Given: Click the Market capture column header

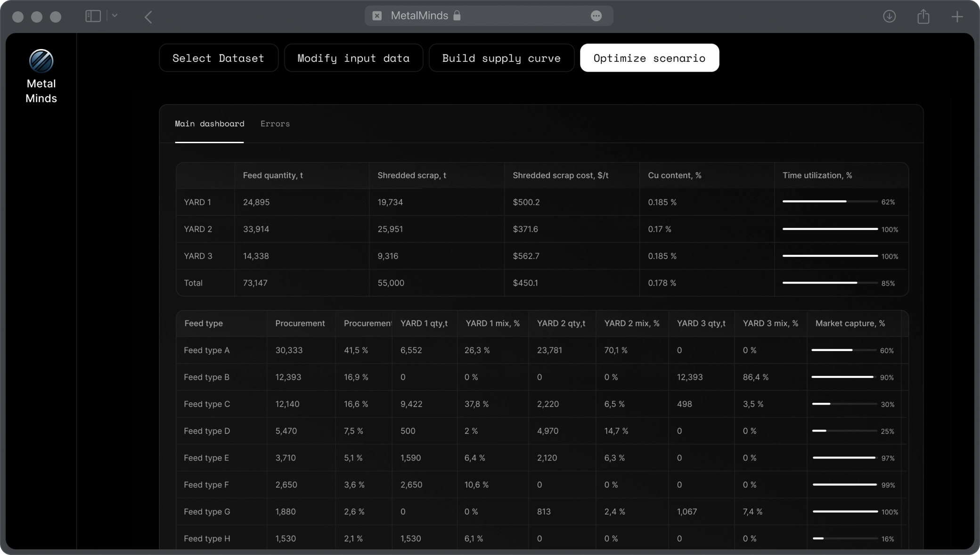Looking at the screenshot, I should [x=850, y=324].
